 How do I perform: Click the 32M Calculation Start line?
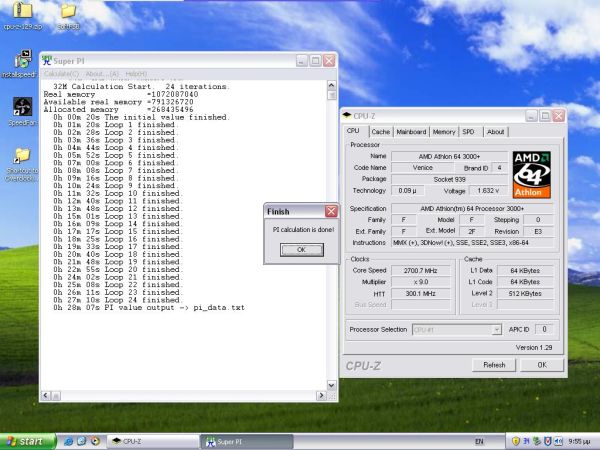pos(141,87)
